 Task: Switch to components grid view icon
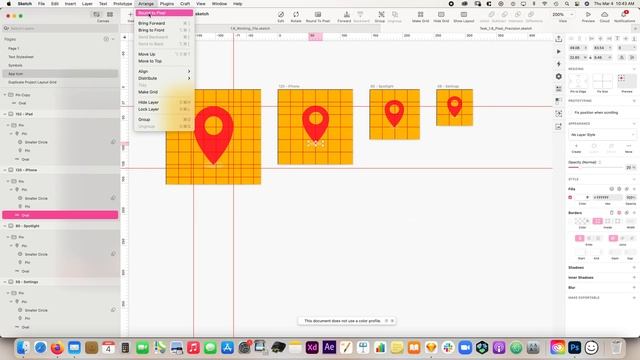pos(110,15)
